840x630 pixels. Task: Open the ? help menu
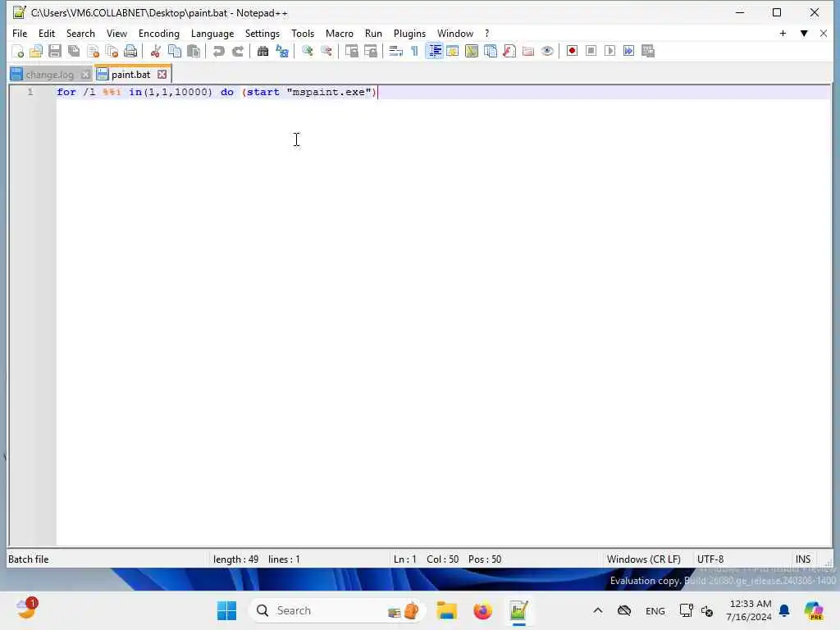[x=486, y=33]
